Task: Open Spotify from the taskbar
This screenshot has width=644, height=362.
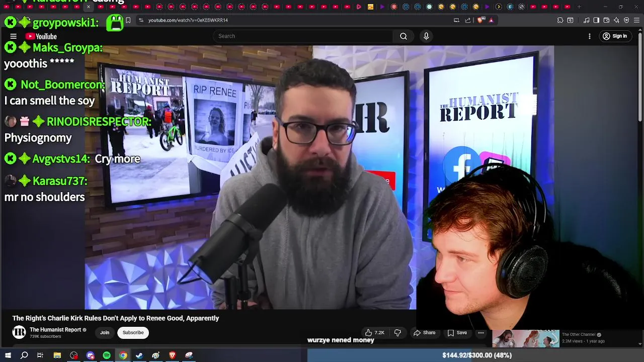Action: [107, 355]
